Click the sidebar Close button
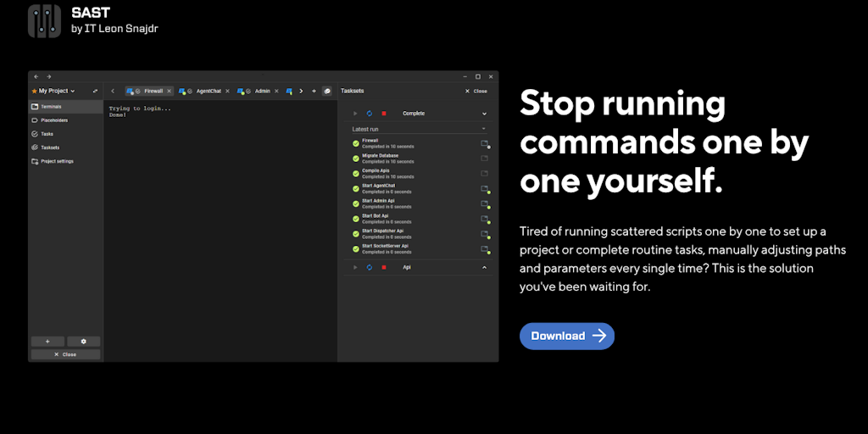The image size is (868, 434). pos(65,354)
